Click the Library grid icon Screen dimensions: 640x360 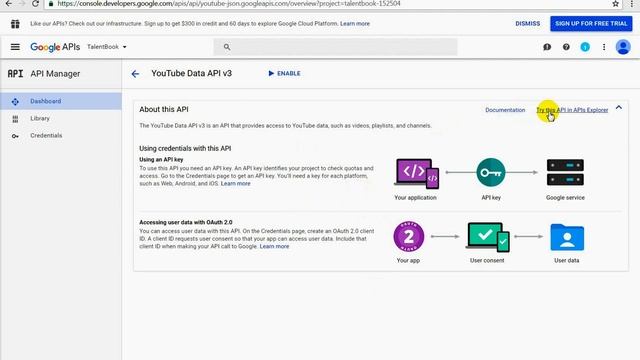pyautogui.click(x=15, y=119)
